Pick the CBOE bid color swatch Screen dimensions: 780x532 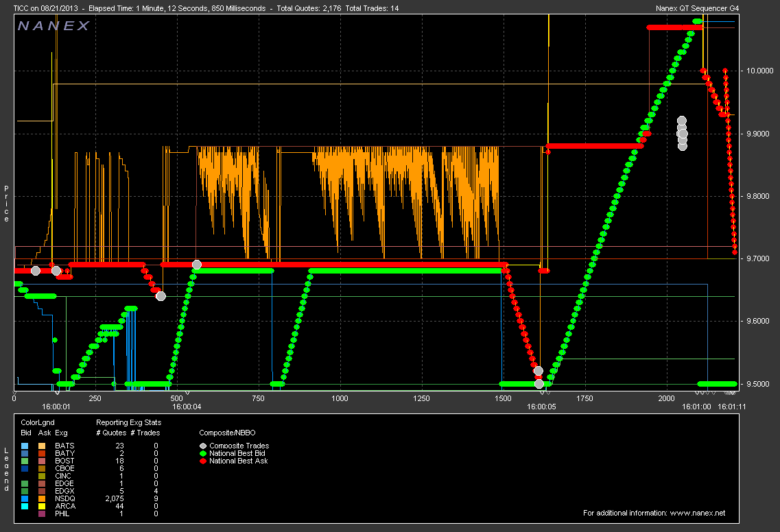point(25,468)
